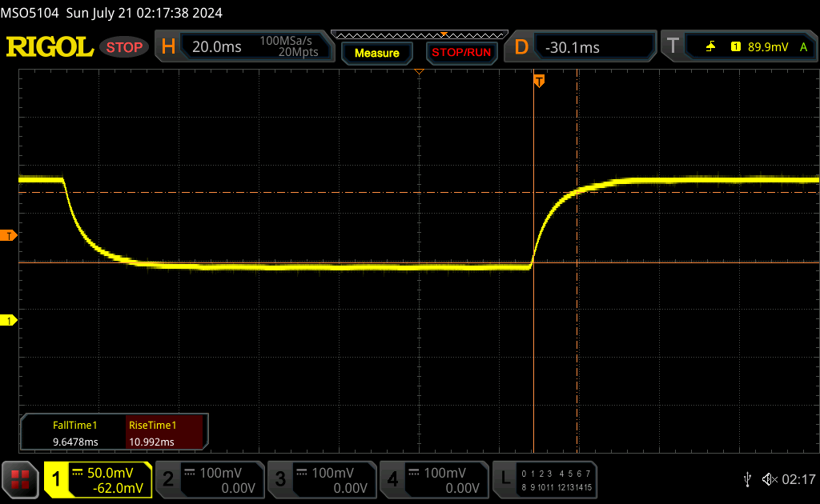The height and width of the screenshot is (504, 820).
Task: Click the channel 1 ground level marker
Action: (x=8, y=321)
